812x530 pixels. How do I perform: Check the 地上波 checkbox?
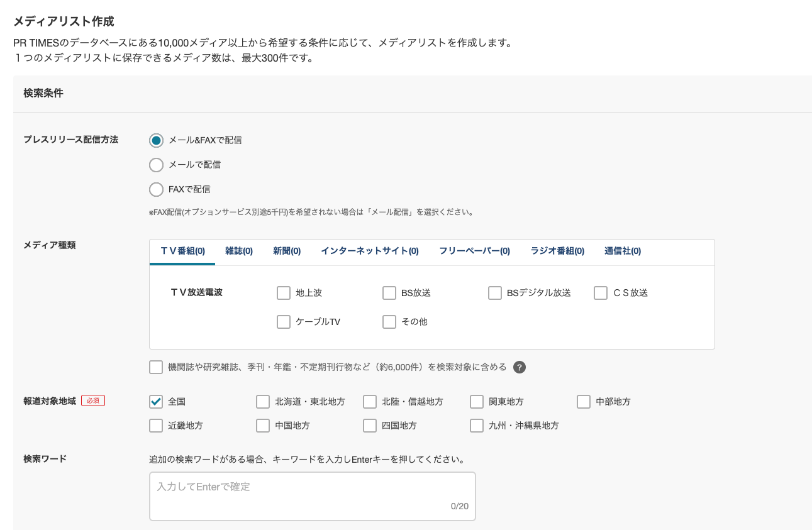283,293
